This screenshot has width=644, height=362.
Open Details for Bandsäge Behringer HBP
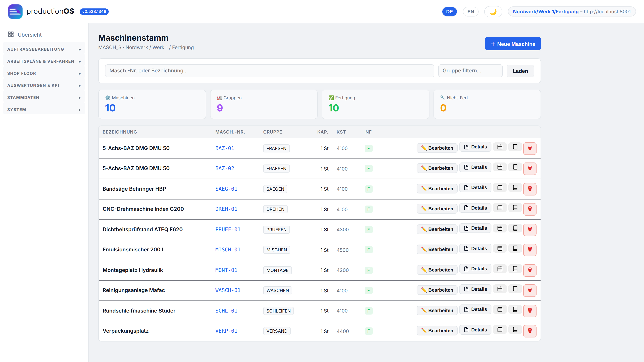(475, 187)
